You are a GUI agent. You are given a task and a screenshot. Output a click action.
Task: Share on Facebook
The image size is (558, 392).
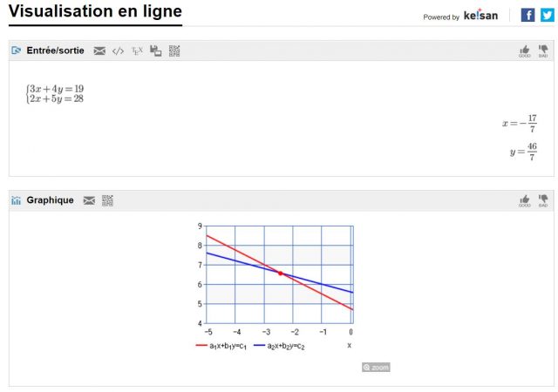click(x=527, y=15)
